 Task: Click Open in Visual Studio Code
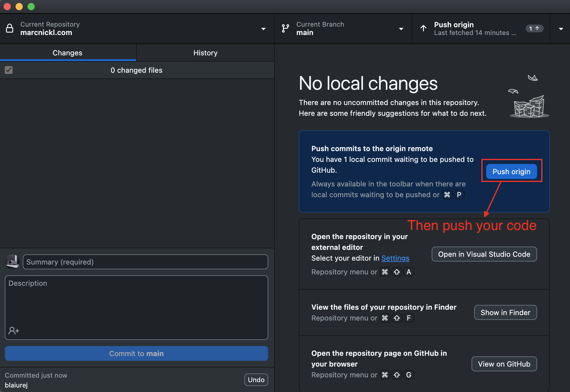pyautogui.click(x=484, y=254)
